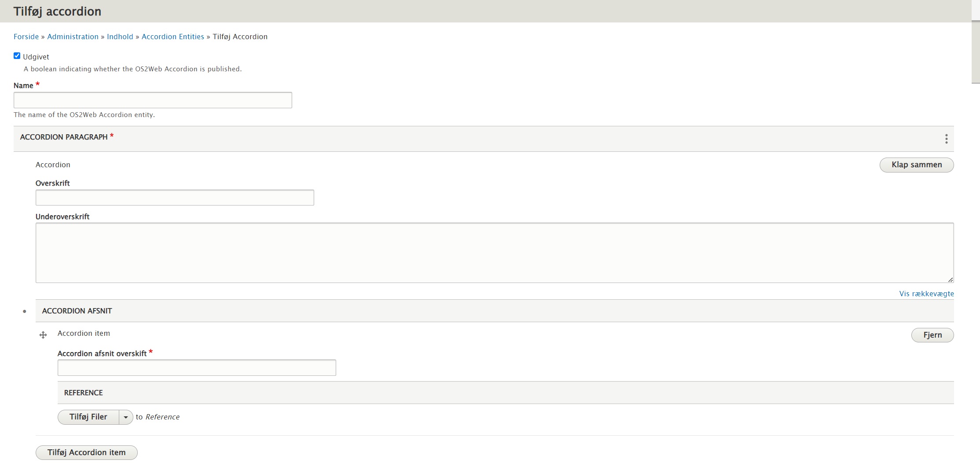The height and width of the screenshot is (463, 980).
Task: Remove the item with Fjern button
Action: coord(932,335)
